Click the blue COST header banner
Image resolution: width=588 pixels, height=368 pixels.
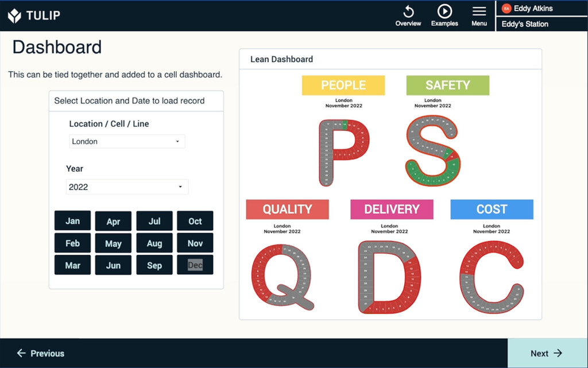click(x=492, y=209)
